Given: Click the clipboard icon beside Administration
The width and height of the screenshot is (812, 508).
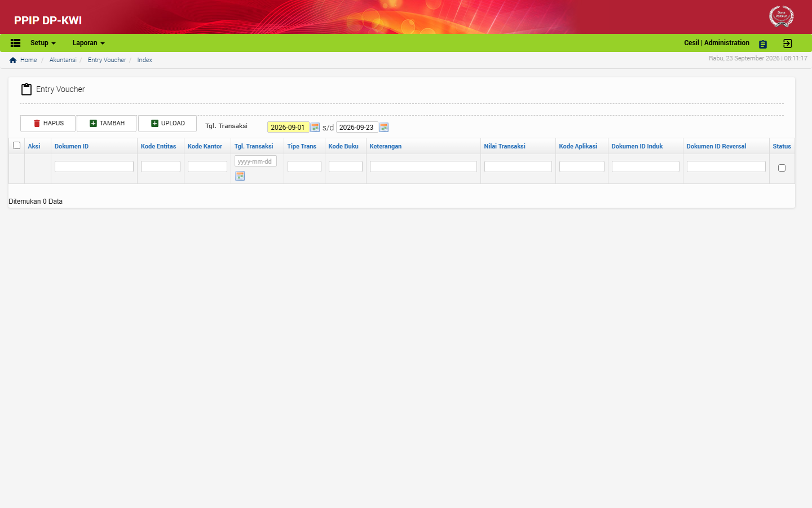Looking at the screenshot, I should pyautogui.click(x=763, y=44).
